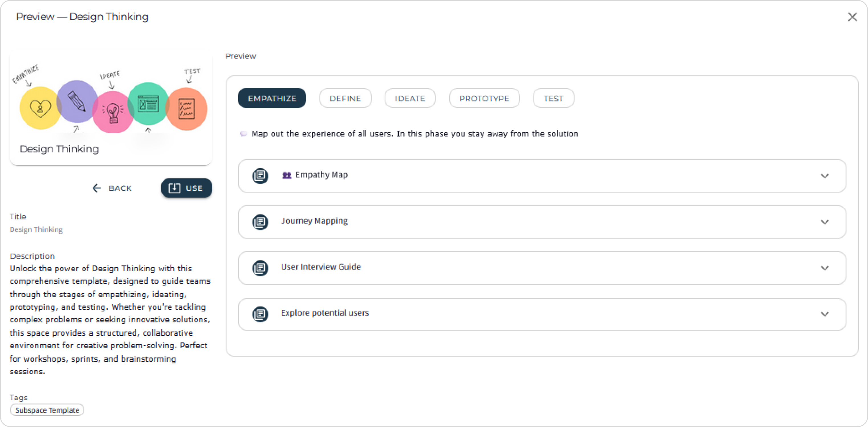Click the back arrow icon next to BACK
The width and height of the screenshot is (868, 427).
point(96,188)
